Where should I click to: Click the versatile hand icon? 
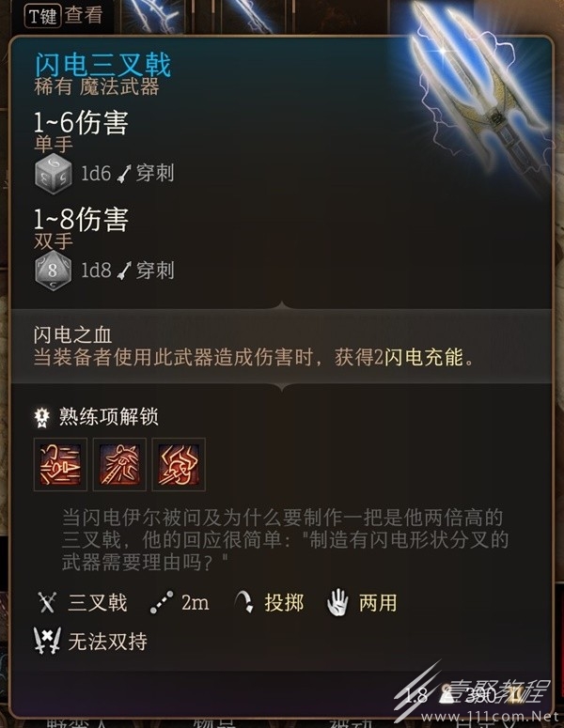click(337, 603)
